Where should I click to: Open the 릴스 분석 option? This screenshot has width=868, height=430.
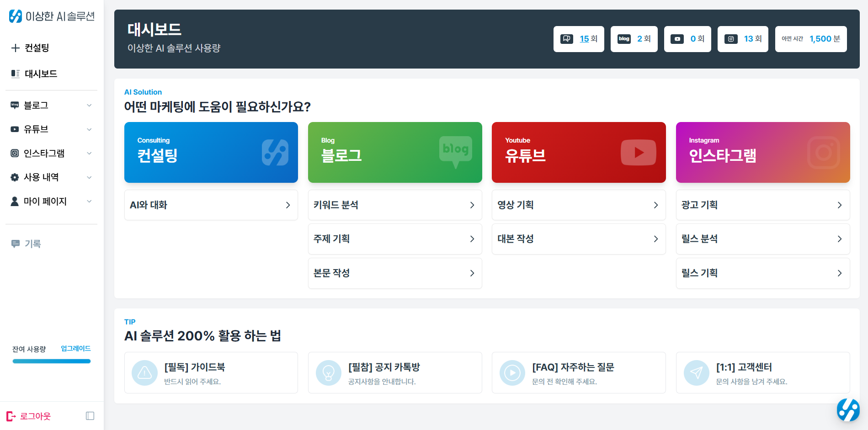[x=763, y=239]
